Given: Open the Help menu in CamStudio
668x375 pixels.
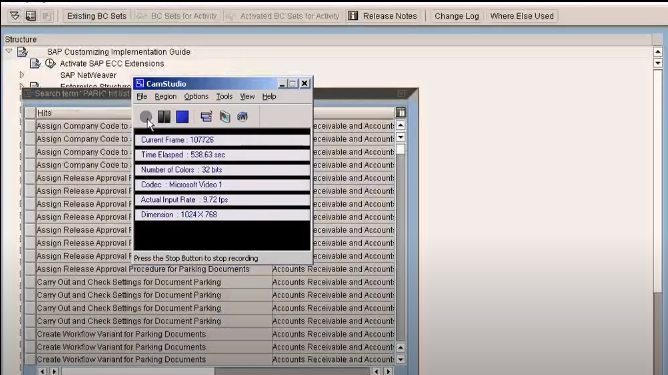Looking at the screenshot, I should [269, 97].
